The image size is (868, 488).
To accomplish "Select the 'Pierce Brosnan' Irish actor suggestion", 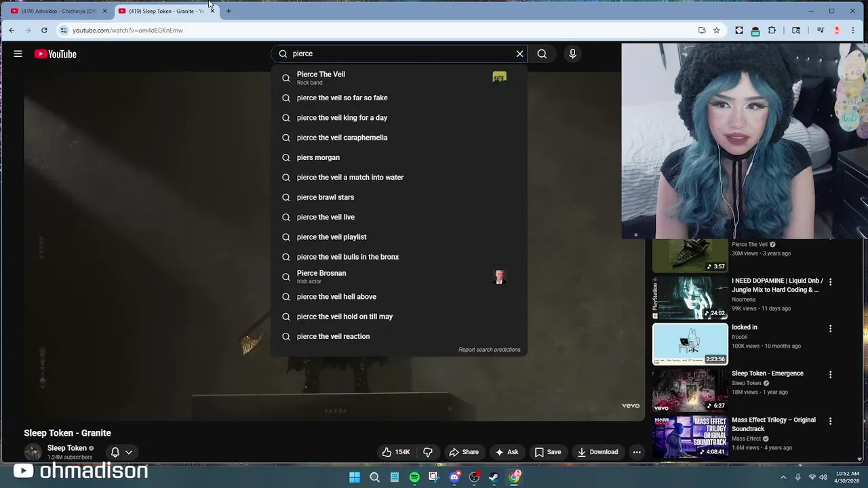I will pyautogui.click(x=399, y=277).
